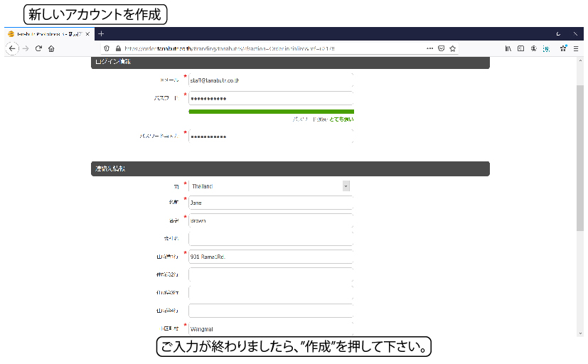Close the current browser tab
Viewport: 588px width, 364px height.
click(90, 33)
